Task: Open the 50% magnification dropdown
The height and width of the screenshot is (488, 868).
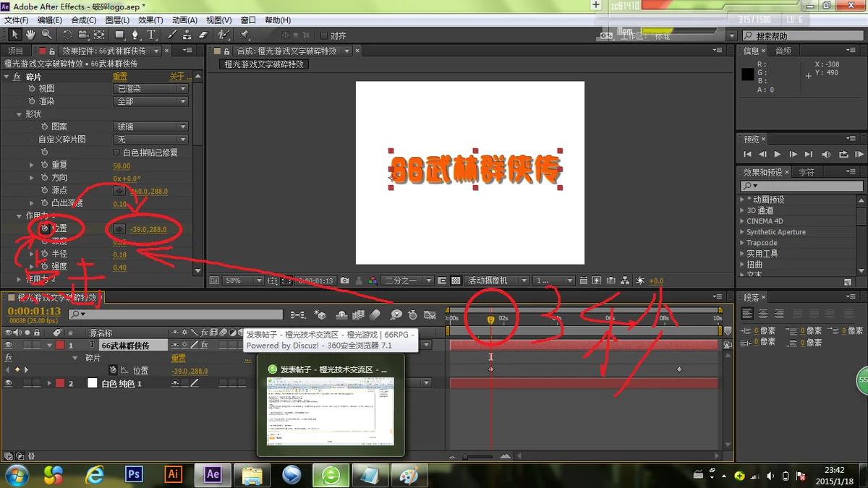Action: tap(243, 281)
